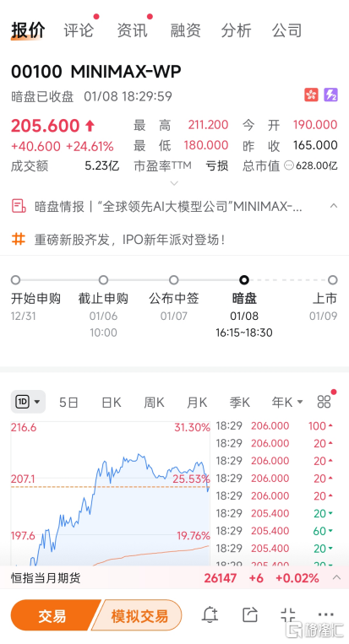Viewport: 349px width, 644px height.
Task: Tap the total market cap info bubble
Action: pyautogui.click(x=289, y=165)
